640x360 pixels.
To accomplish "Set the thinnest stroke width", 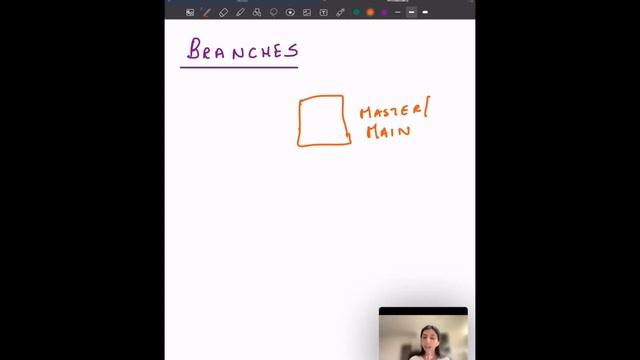I will click(x=398, y=12).
